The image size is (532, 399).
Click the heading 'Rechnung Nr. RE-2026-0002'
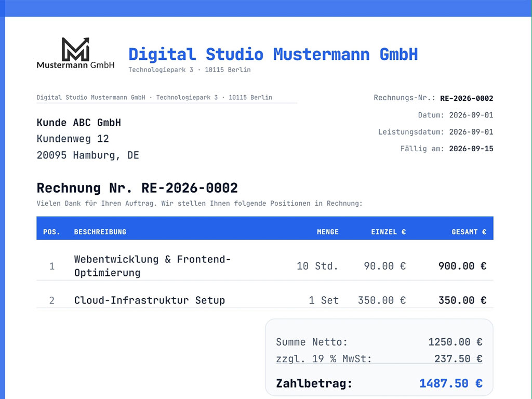click(x=137, y=188)
